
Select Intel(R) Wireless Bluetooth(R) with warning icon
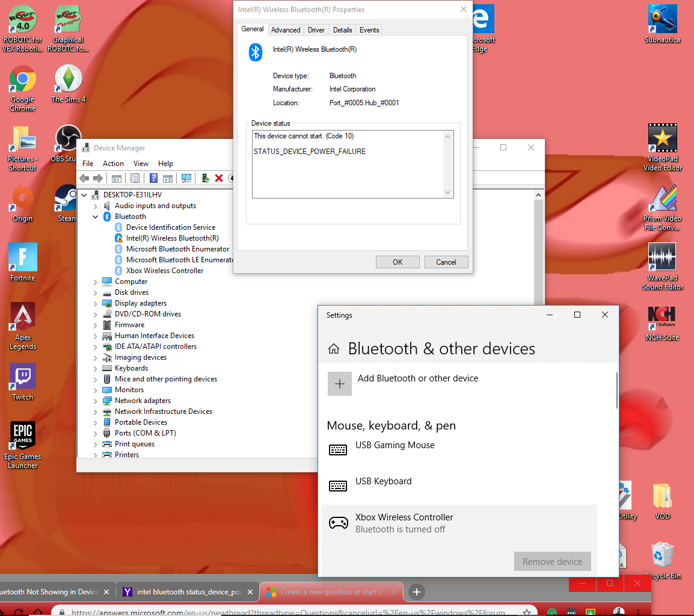tap(172, 238)
